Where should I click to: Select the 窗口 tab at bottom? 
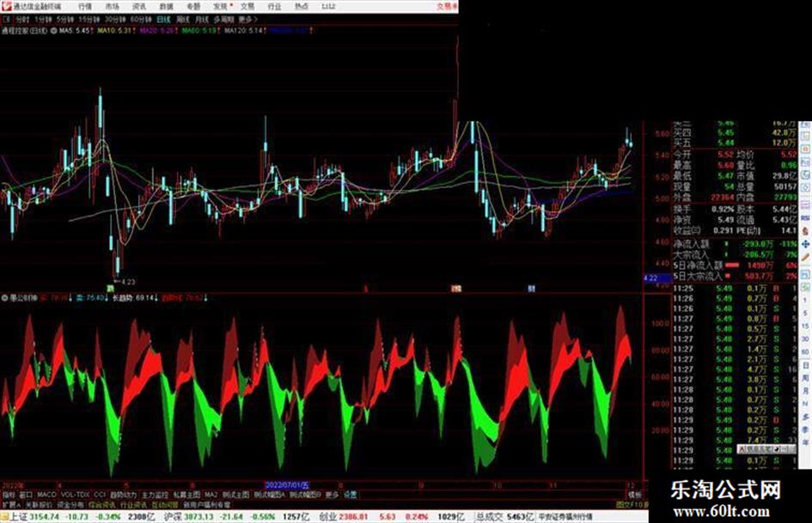[26, 495]
